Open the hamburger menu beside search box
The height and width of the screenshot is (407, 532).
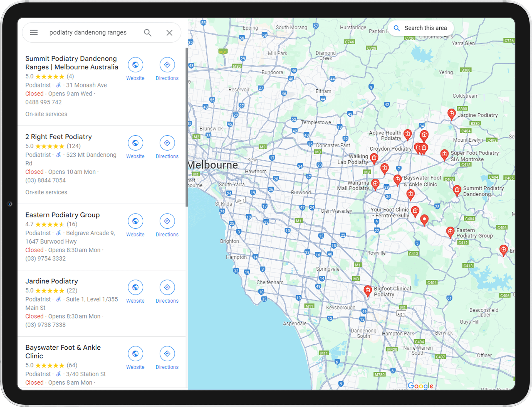point(34,33)
